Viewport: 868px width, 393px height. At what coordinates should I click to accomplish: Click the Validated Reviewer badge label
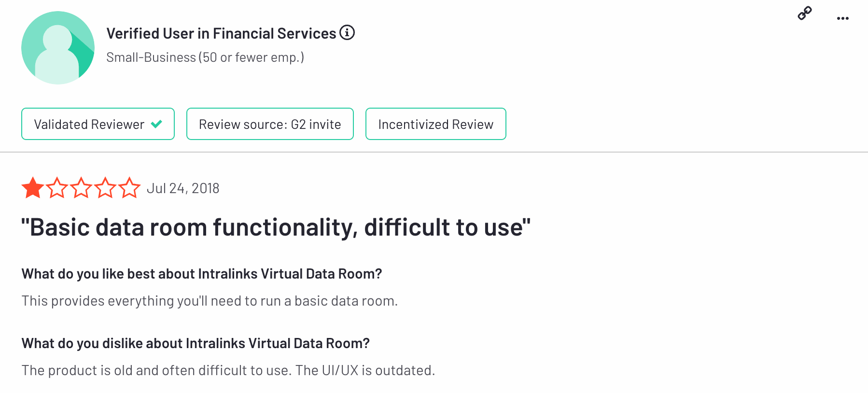(x=89, y=125)
